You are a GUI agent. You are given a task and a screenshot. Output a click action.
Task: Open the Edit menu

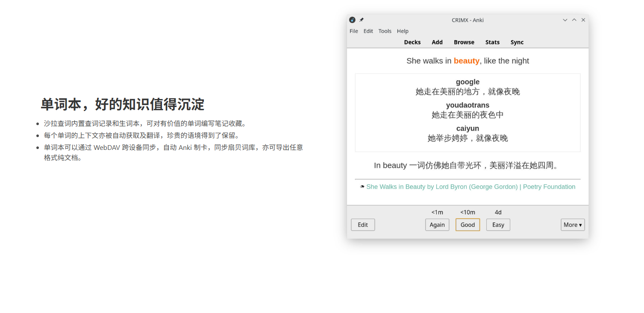pyautogui.click(x=368, y=31)
